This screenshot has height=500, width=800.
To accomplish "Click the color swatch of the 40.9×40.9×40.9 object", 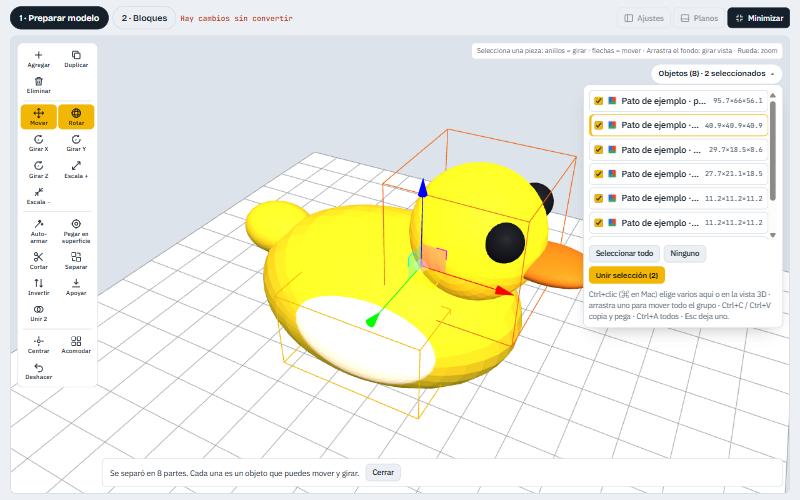I will [x=612, y=125].
